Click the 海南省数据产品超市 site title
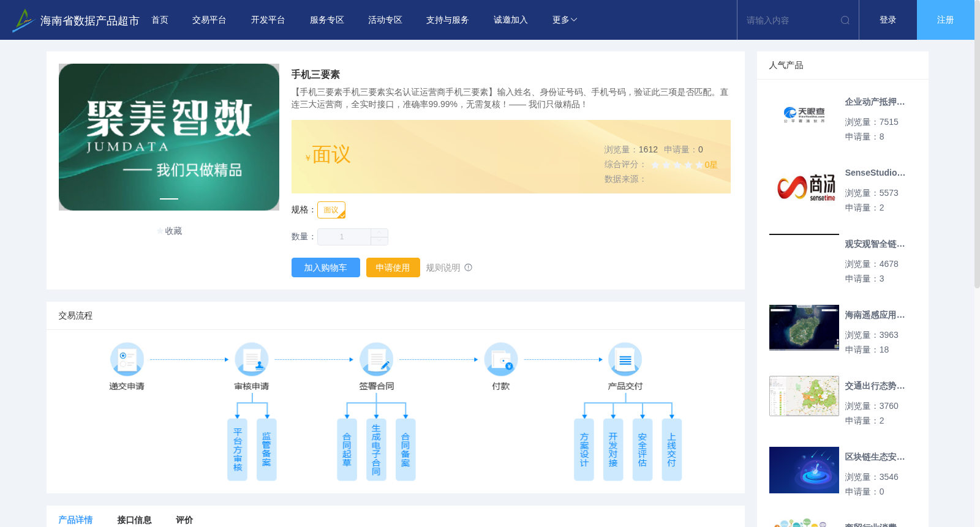The height and width of the screenshot is (527, 980). (x=89, y=21)
